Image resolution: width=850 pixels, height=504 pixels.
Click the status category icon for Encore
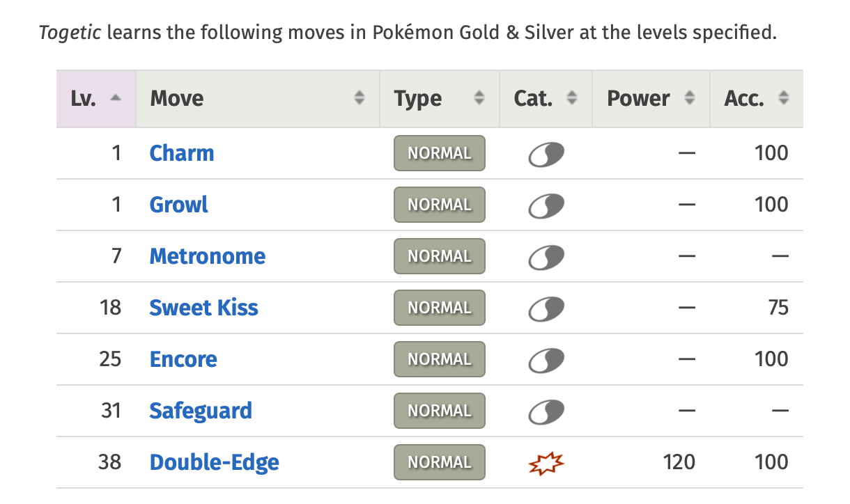coord(546,360)
